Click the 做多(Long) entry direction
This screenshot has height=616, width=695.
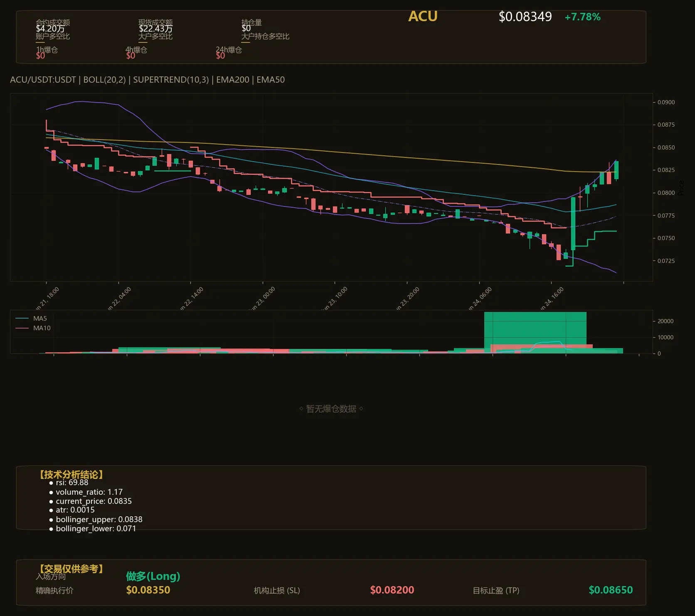(x=153, y=576)
